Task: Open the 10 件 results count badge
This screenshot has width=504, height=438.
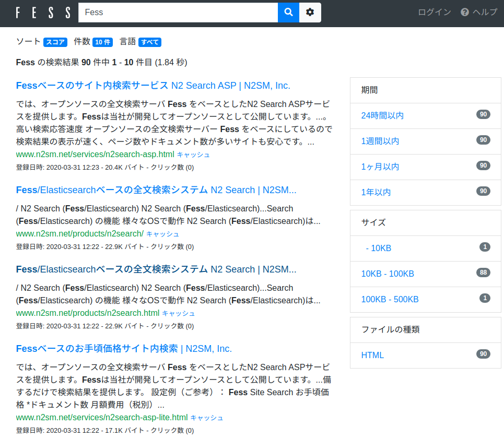Action: pos(102,42)
